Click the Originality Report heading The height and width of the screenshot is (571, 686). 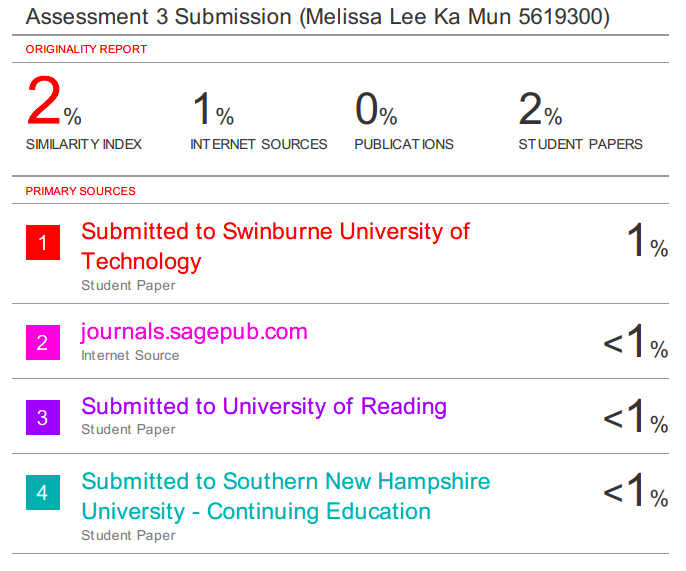click(x=86, y=49)
